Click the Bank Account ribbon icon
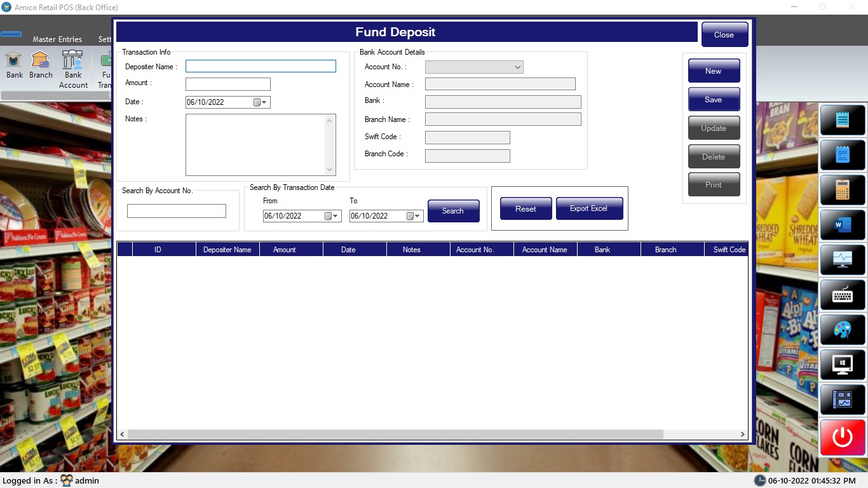868x488 pixels. click(73, 69)
